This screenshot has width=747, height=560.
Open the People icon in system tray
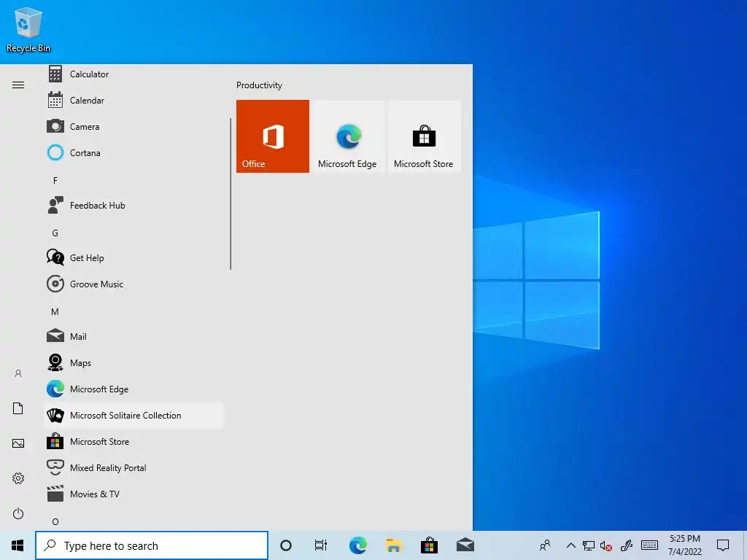tap(545, 545)
